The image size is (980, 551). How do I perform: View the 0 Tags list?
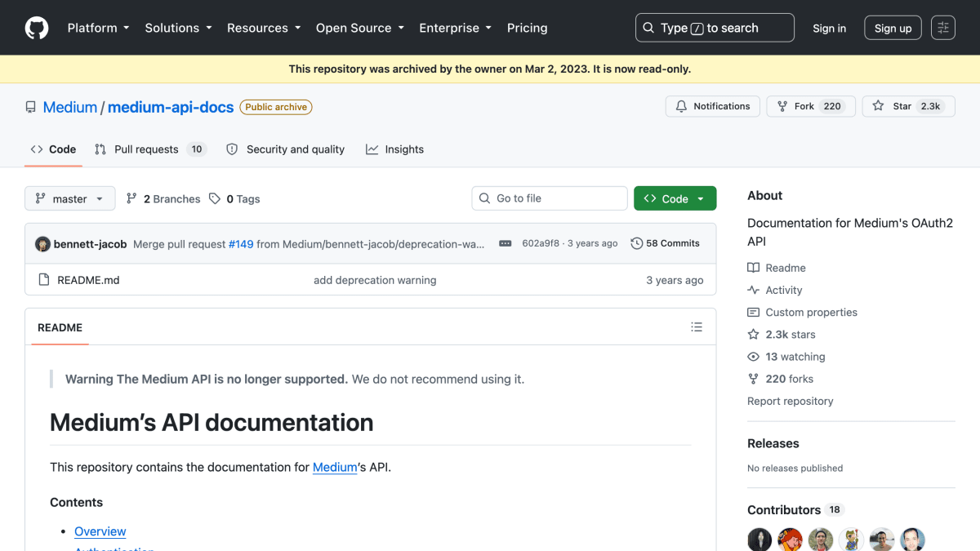click(234, 198)
